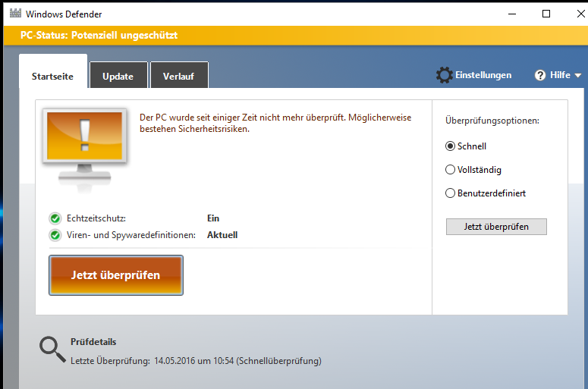Image resolution: width=588 pixels, height=389 pixels.
Task: Click the gray Jetzt überprüfen button under scan options
Action: (496, 227)
